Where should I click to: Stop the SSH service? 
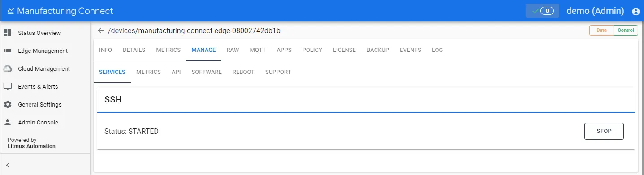click(x=604, y=131)
